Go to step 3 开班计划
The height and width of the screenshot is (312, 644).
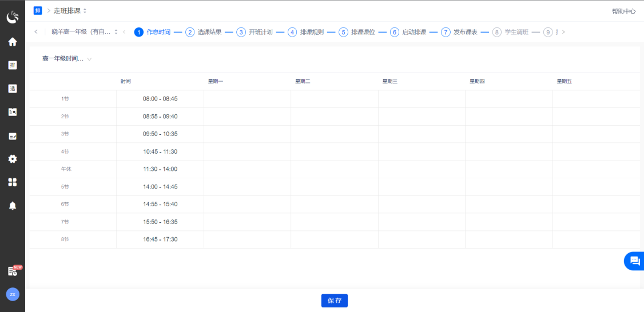pyautogui.click(x=255, y=32)
